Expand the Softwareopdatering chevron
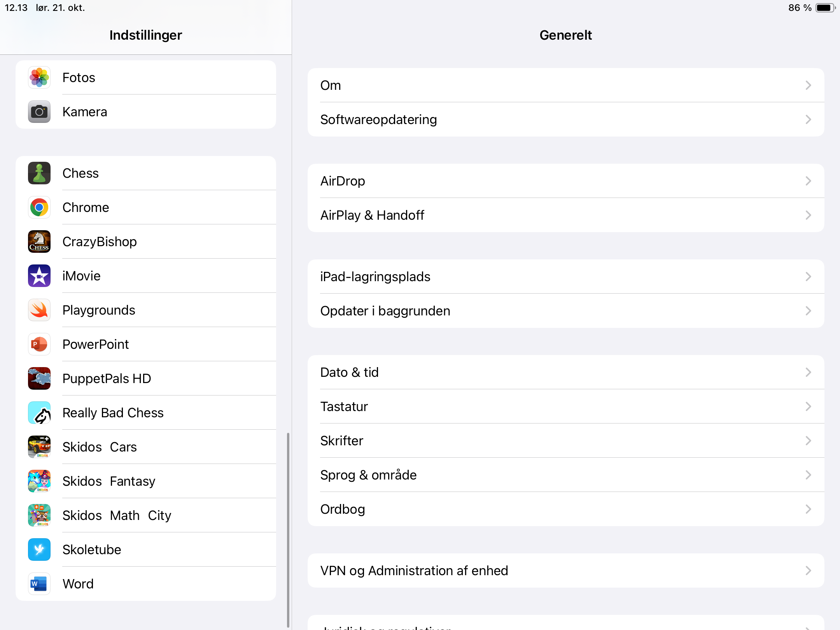This screenshot has width=840, height=630. [808, 119]
